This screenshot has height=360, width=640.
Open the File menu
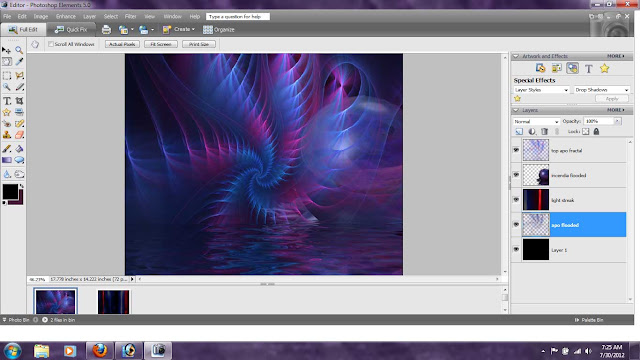[x=7, y=17]
